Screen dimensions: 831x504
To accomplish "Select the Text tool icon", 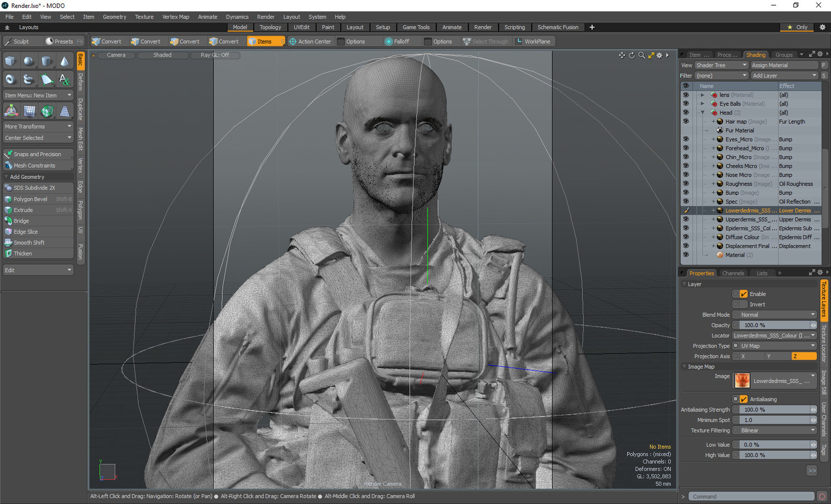I will coord(64,79).
